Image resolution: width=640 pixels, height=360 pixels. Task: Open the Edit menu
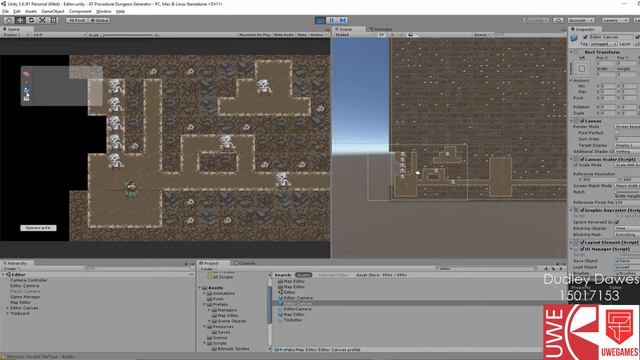click(17, 11)
